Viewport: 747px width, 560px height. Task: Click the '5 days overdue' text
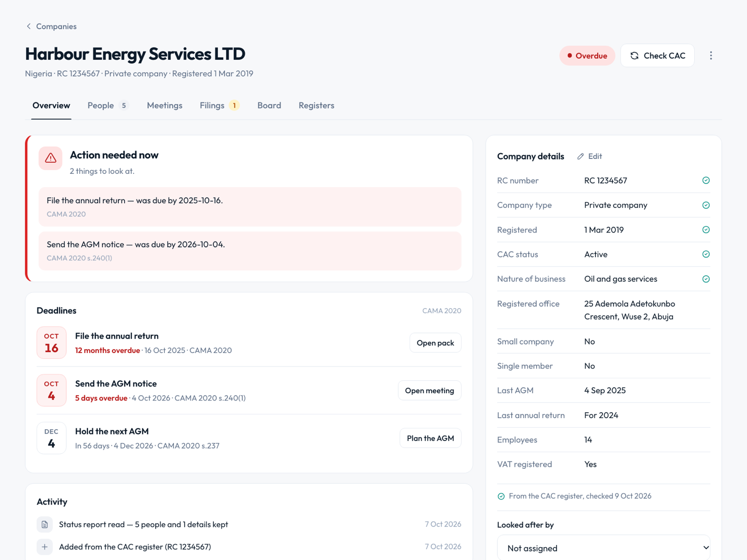point(101,398)
